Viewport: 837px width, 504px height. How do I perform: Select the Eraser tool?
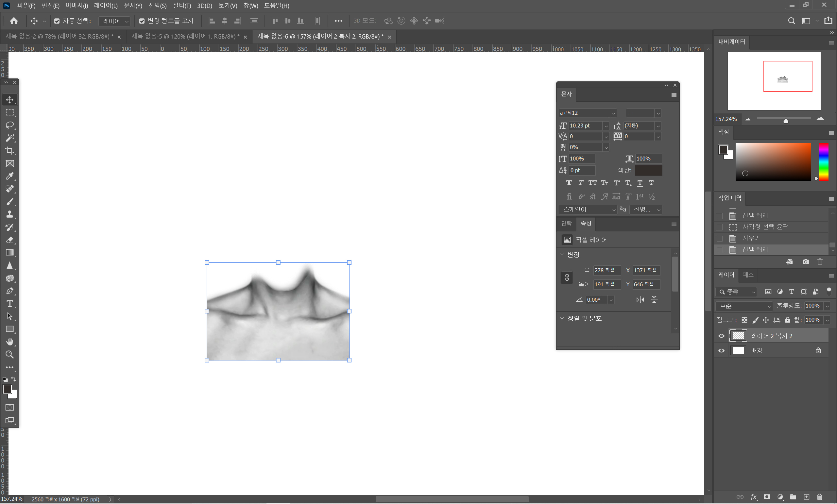[9, 240]
